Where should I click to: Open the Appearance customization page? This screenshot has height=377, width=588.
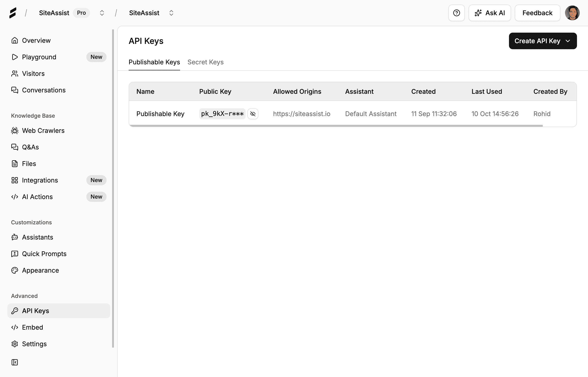(x=40, y=270)
